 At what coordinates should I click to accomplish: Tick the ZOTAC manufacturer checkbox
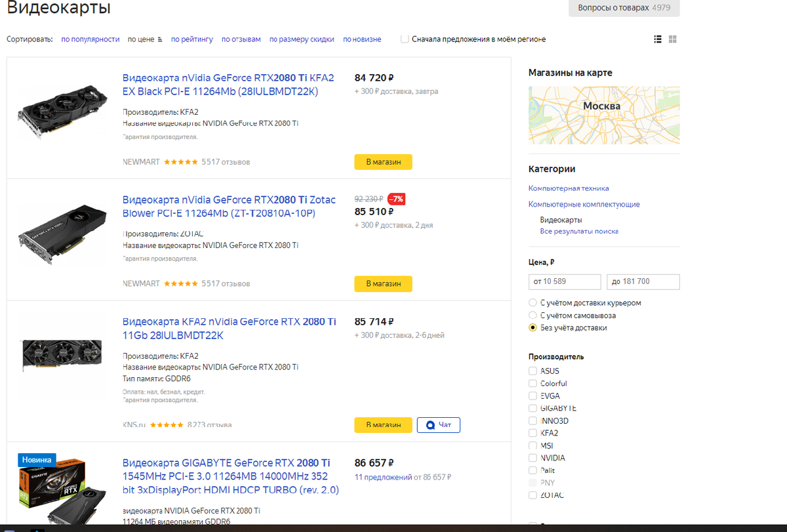(533, 495)
